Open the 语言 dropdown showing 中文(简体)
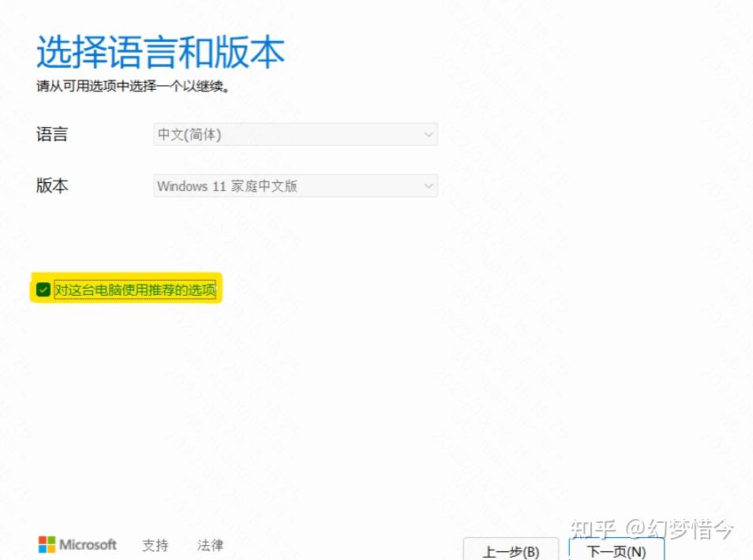 pos(295,134)
